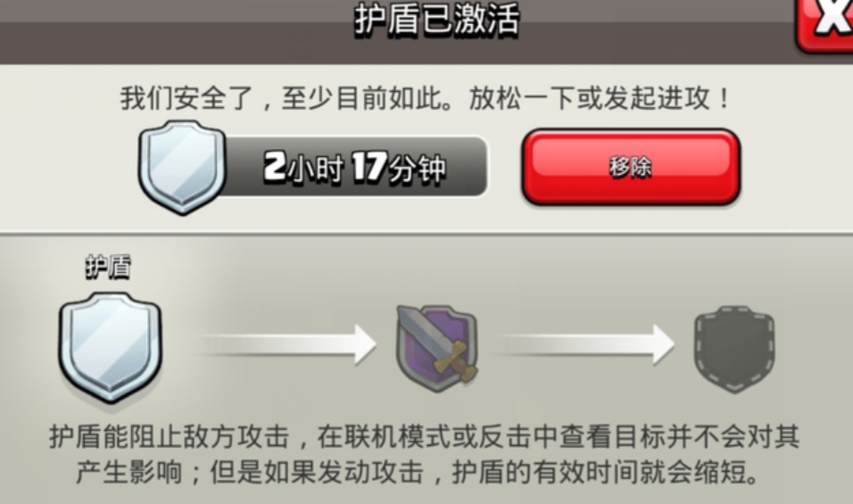Tap the description line starting 护盾能阻止敌方攻击
This screenshot has width=853, height=504.
[425, 437]
